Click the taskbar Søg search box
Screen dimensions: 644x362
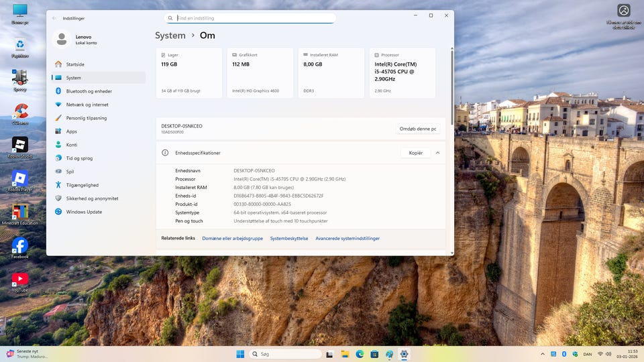point(286,354)
